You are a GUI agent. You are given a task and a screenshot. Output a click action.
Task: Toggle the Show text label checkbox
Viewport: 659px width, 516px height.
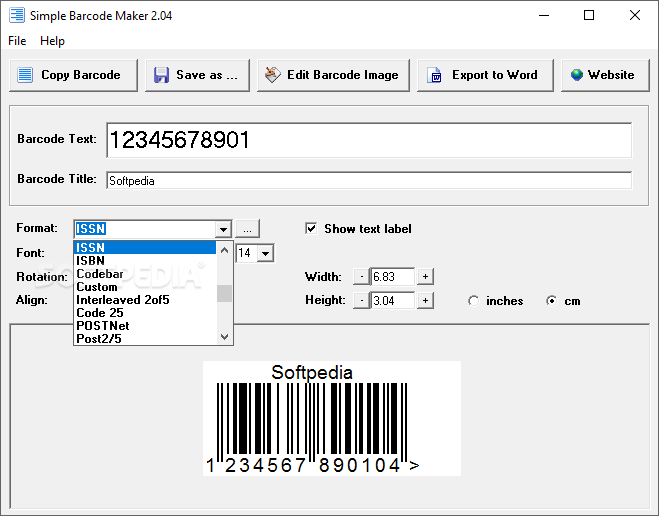pos(311,228)
